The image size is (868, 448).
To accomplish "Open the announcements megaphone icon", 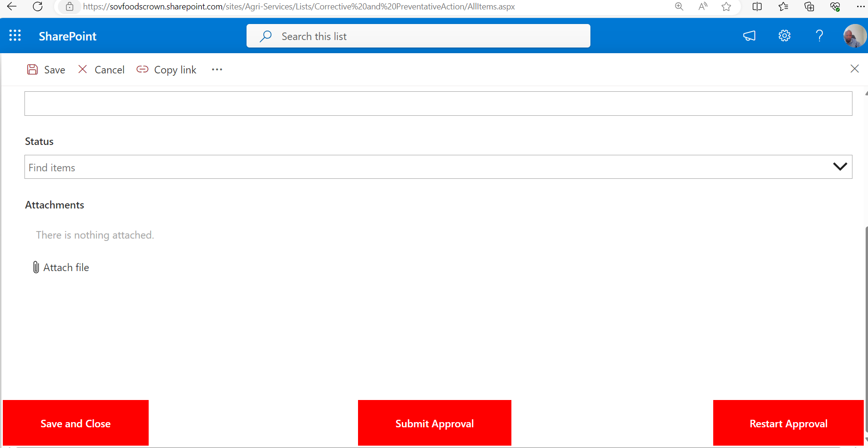I will [x=749, y=35].
